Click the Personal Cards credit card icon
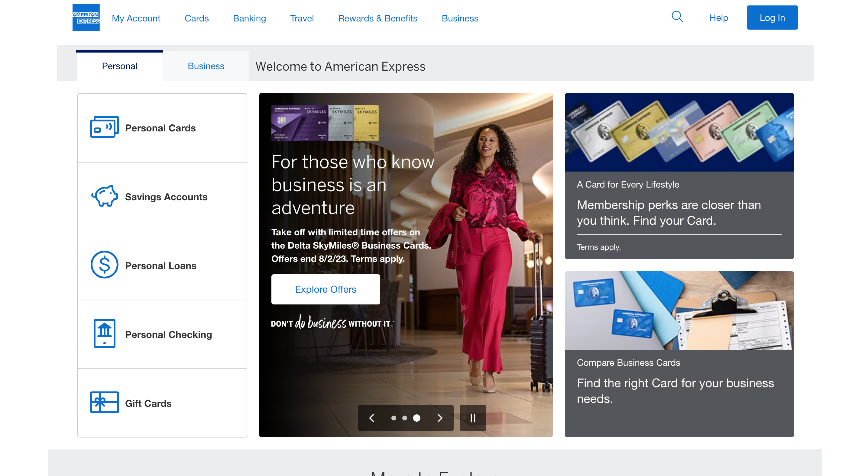 point(105,127)
